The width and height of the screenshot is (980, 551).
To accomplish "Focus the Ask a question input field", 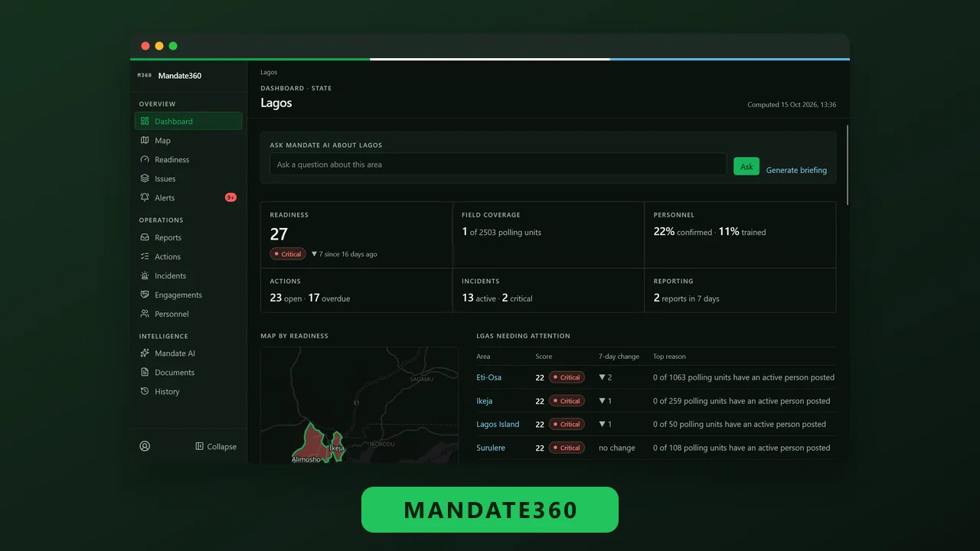I will (x=498, y=164).
